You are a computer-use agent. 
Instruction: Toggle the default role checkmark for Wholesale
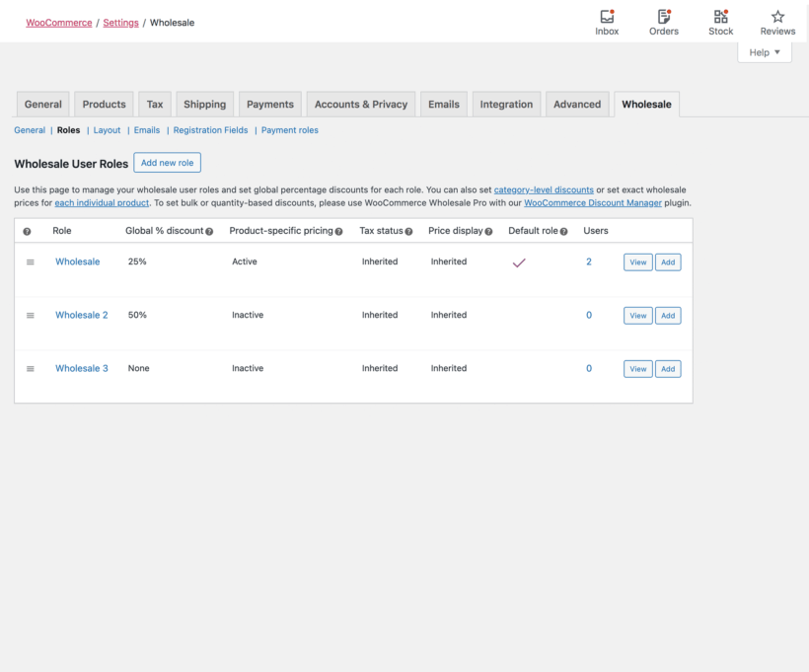coord(519,261)
